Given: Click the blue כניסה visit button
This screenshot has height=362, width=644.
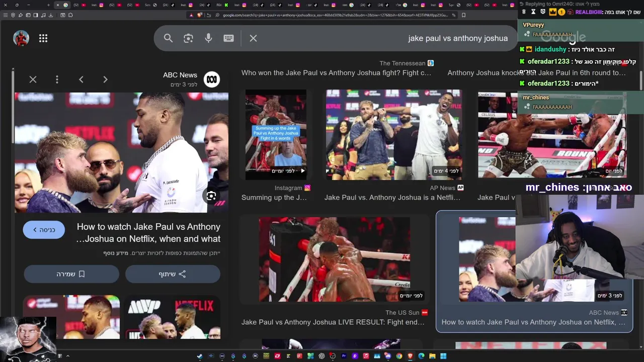Looking at the screenshot, I should click(44, 230).
